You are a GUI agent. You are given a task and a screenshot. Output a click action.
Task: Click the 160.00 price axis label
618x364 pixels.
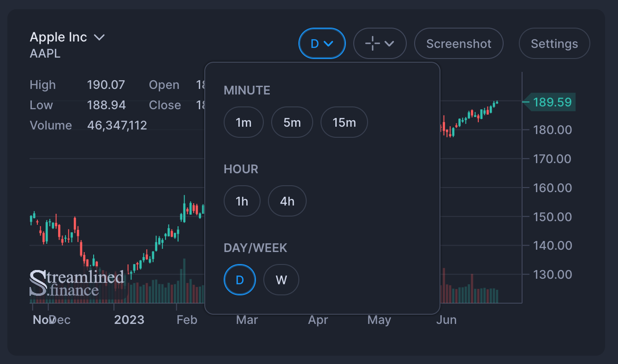[x=553, y=188]
